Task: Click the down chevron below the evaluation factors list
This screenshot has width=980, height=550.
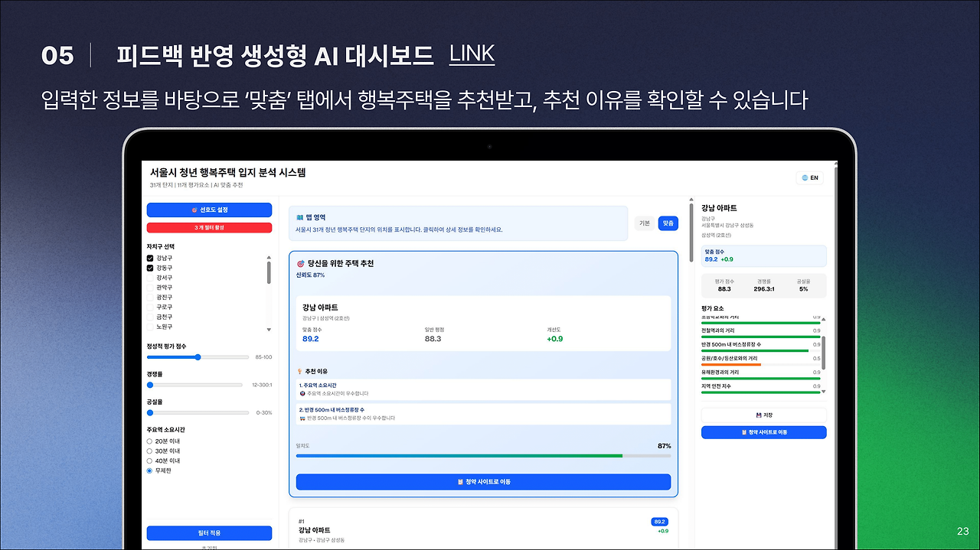Action: [x=825, y=392]
